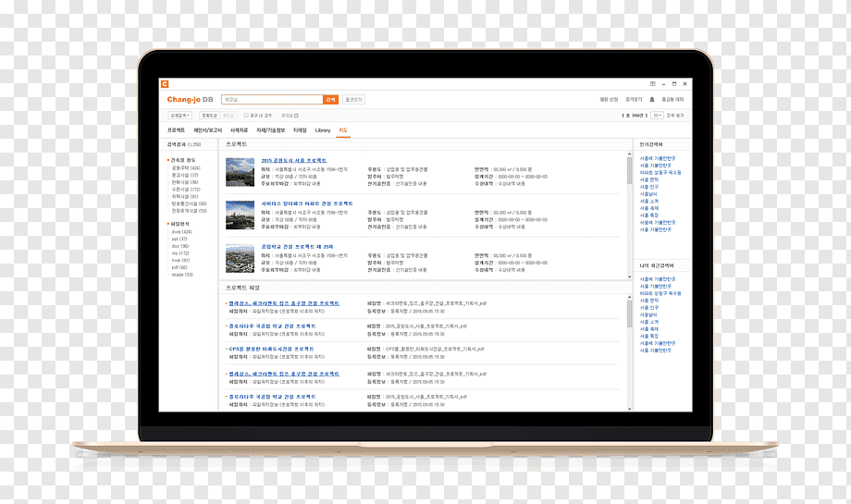This screenshot has height=504, width=851.
Task: Open the detailed search dropdown
Action: pyautogui.click(x=179, y=116)
